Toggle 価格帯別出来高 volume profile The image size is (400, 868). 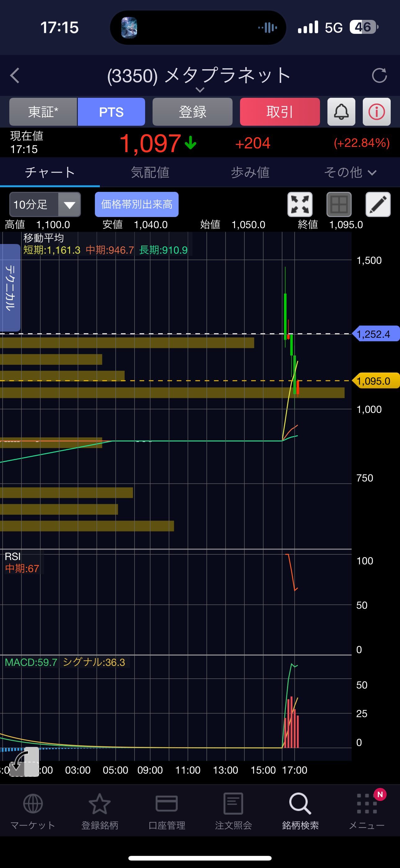(137, 205)
